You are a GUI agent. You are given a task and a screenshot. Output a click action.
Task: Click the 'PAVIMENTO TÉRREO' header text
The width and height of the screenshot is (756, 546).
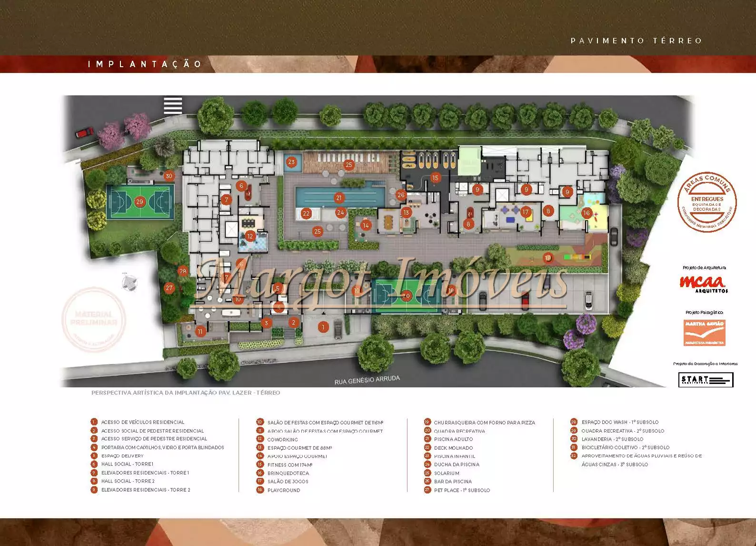point(636,41)
